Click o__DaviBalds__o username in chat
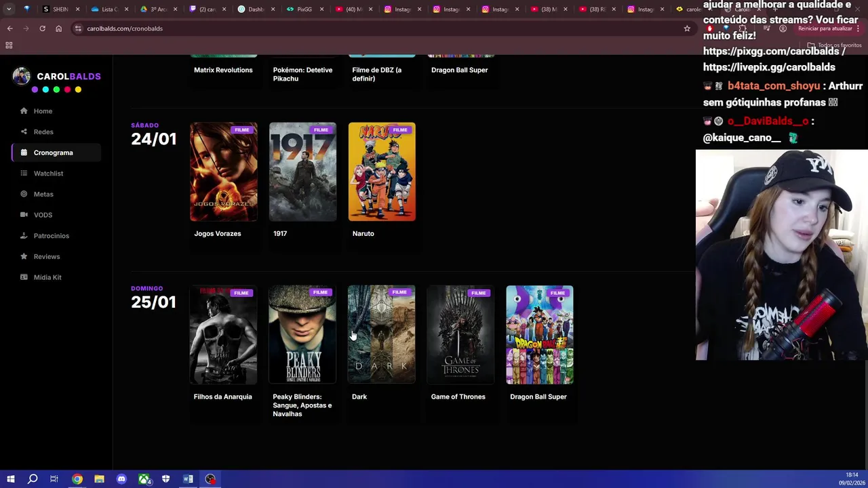The height and width of the screenshot is (488, 868). pyautogui.click(x=768, y=121)
